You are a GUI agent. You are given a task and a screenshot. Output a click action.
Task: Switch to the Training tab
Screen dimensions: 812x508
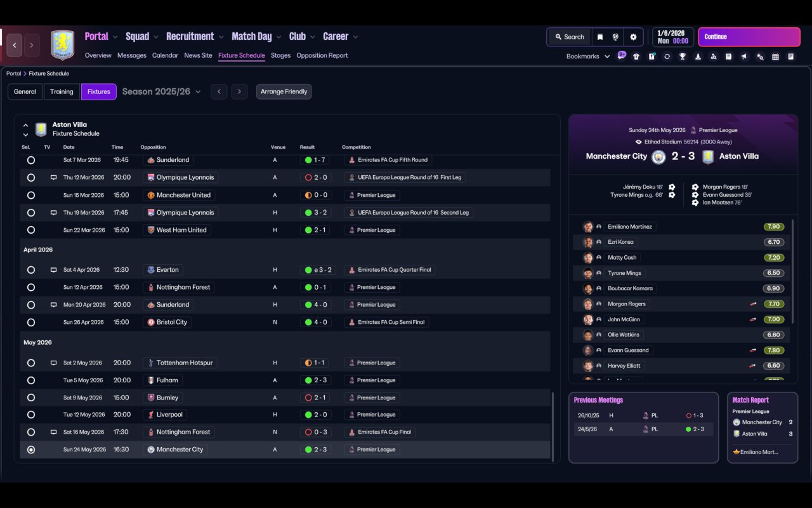click(x=62, y=92)
